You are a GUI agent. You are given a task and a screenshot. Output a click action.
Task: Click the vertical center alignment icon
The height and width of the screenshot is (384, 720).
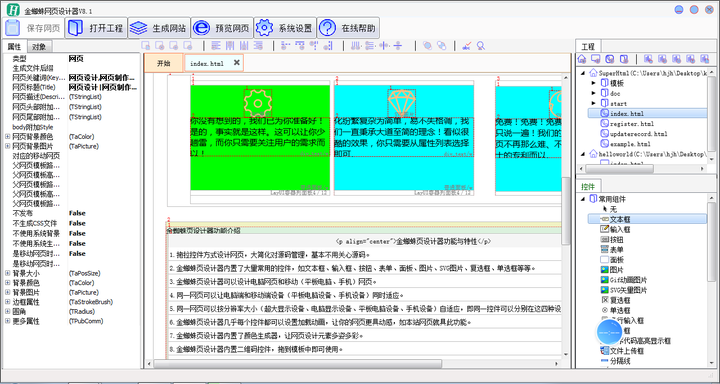pyautogui.click(x=398, y=45)
